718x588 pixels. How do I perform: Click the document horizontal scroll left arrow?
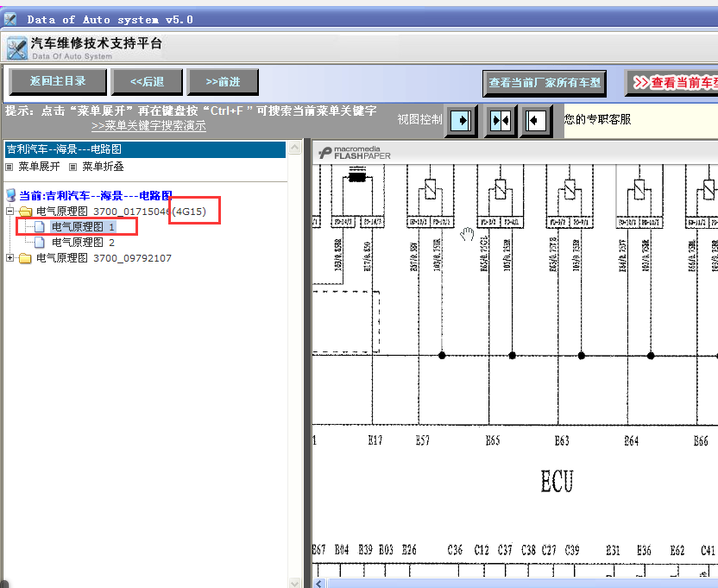coord(319,584)
